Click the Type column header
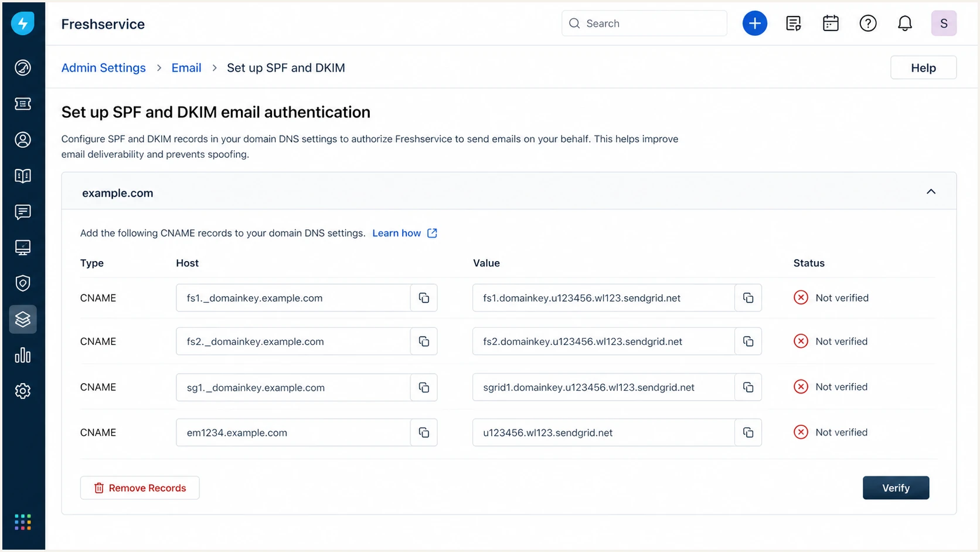Viewport: 980px width, 552px height. click(92, 263)
